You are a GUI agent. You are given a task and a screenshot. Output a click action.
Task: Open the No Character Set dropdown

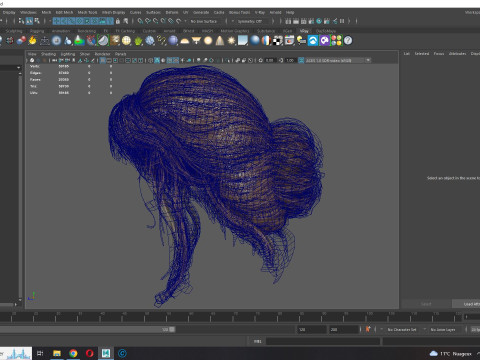tap(402, 329)
